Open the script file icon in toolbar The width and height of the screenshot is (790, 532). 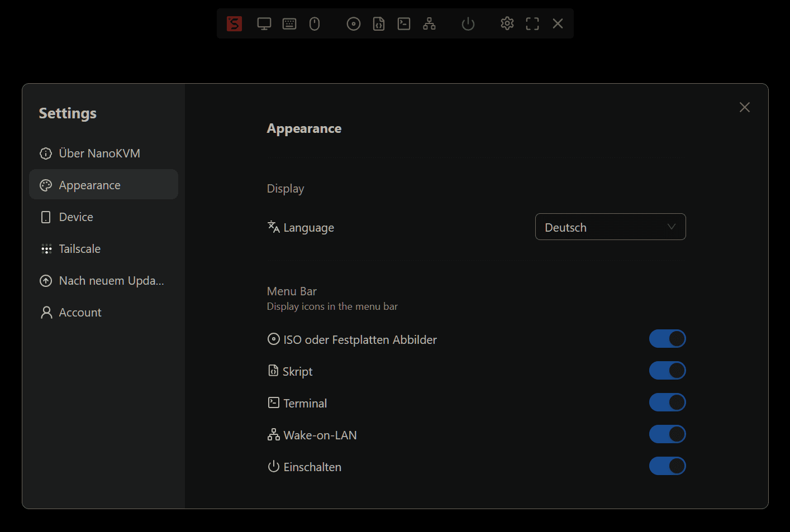(x=379, y=23)
